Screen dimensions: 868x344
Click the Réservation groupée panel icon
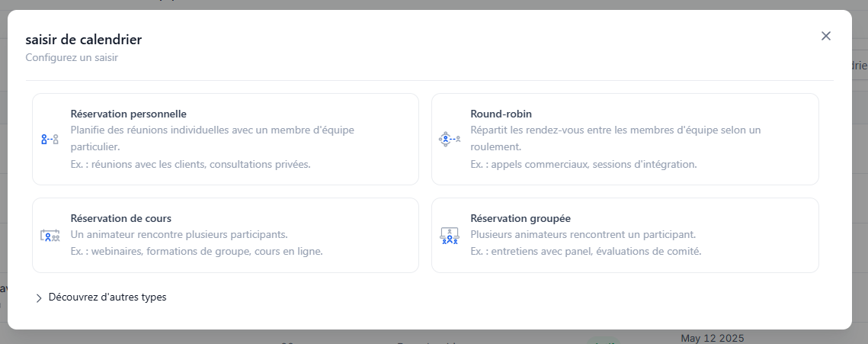tap(450, 236)
